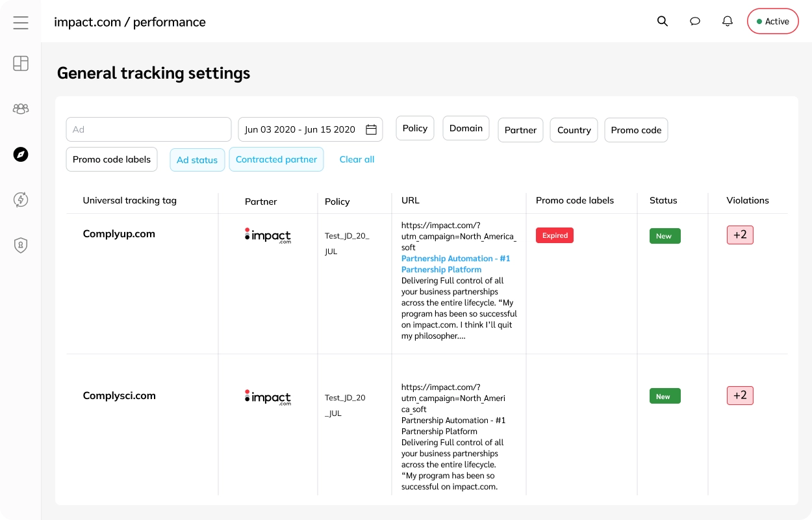Open the Partnership Automation blue link

455,264
